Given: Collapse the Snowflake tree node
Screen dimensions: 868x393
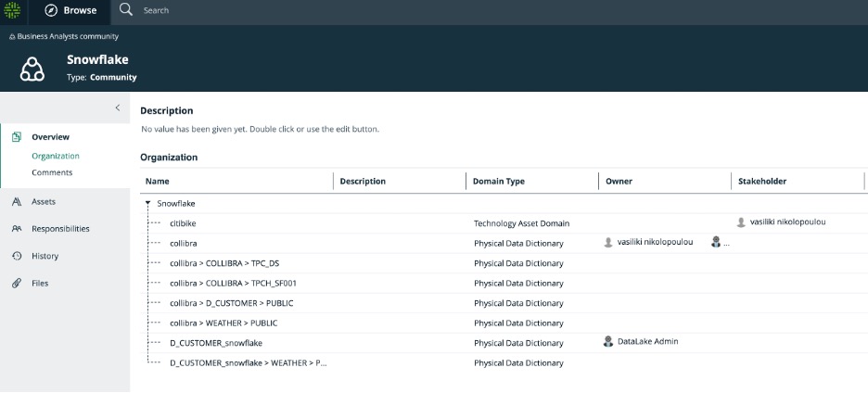Looking at the screenshot, I should click(x=147, y=203).
